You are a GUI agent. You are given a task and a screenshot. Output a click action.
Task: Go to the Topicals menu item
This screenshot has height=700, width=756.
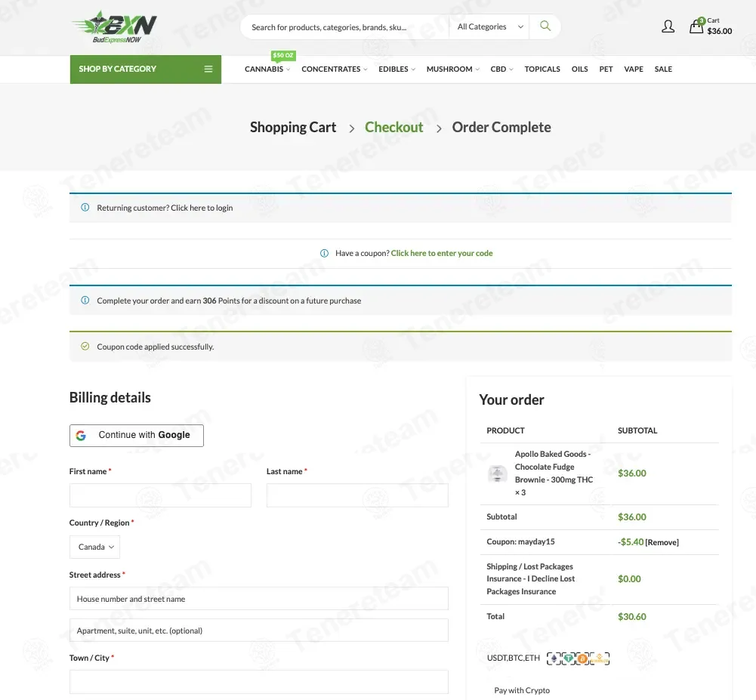[x=542, y=69]
